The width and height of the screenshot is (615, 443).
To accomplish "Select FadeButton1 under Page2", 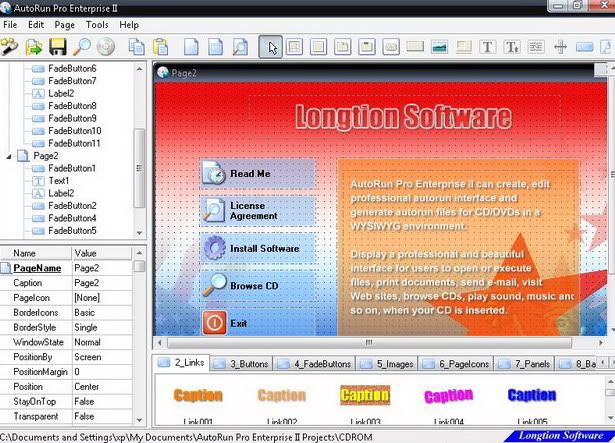I will tap(72, 168).
